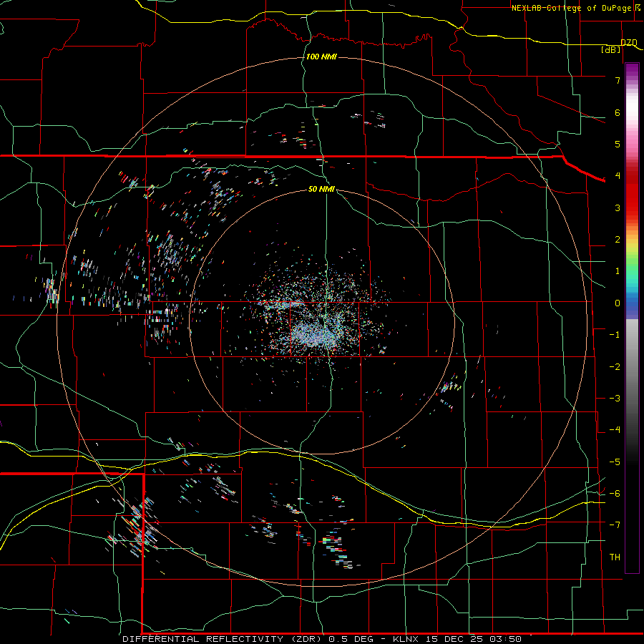Click the "50 NMI" range ring label

[x=321, y=189]
